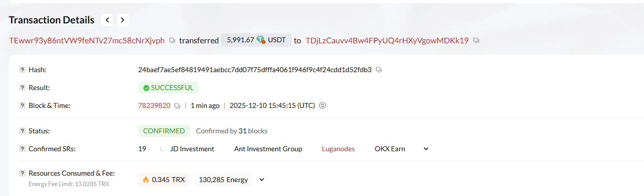The width and height of the screenshot is (644, 196).
Task: Copy the recipient address TDjLzCauvv...
Action: 476,40
